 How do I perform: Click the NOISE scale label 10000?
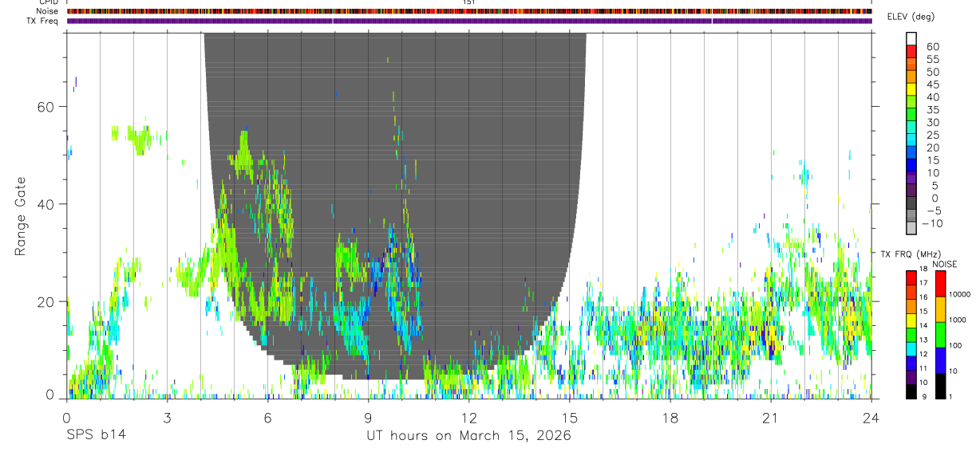point(961,294)
